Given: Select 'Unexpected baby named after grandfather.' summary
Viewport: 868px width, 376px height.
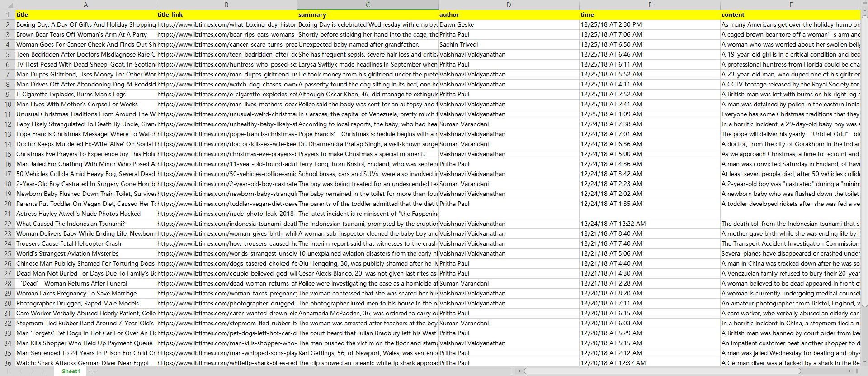Looking at the screenshot, I should point(368,44).
